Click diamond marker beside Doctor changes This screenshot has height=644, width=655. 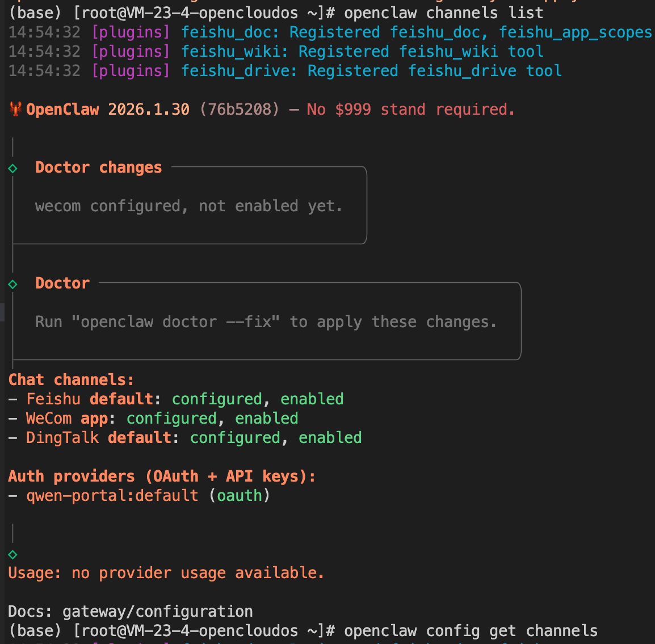click(x=12, y=169)
